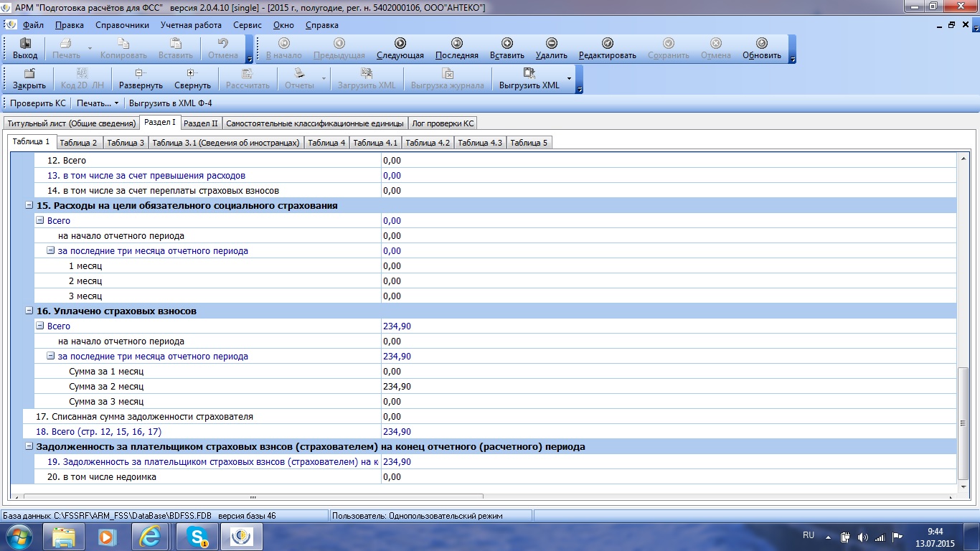Switch to the Таблица 3 tab
Viewport: 980px width, 551px height.
click(x=126, y=143)
